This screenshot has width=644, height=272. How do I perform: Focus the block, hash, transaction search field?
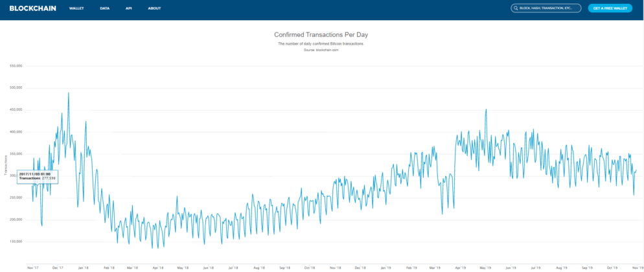(x=549, y=8)
